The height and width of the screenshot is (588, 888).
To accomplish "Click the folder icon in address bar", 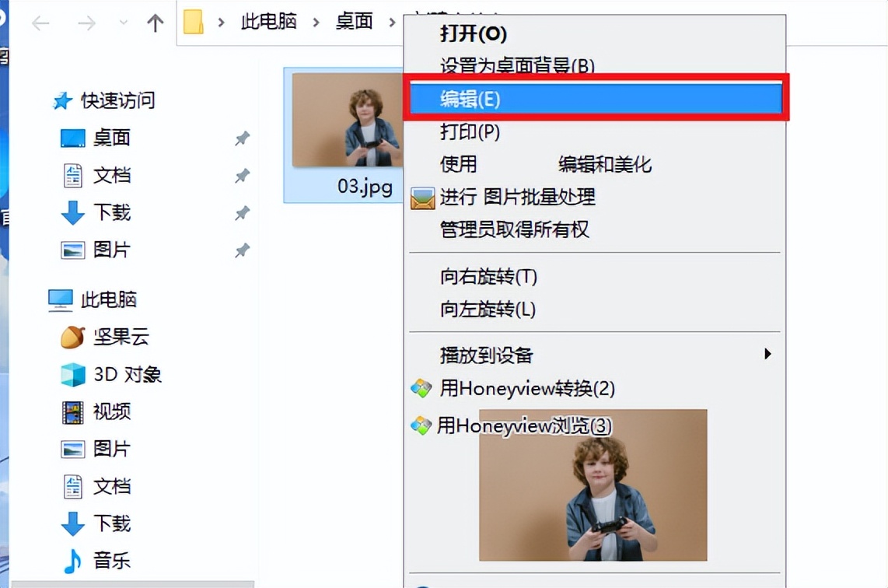I will click(194, 22).
